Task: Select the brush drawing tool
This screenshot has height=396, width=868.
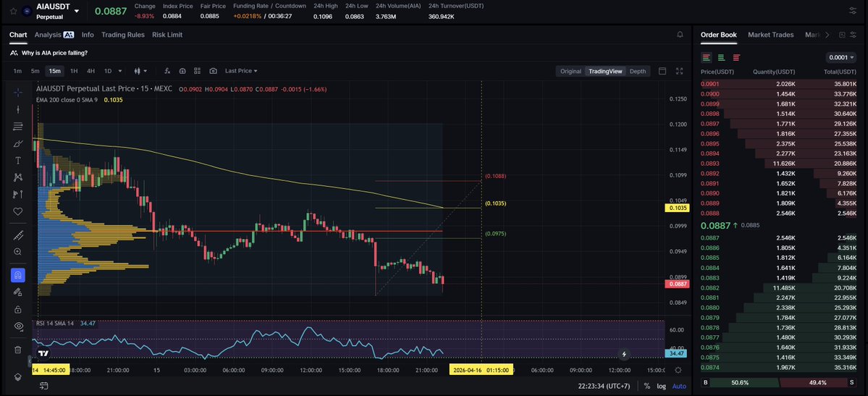Action: point(17,143)
